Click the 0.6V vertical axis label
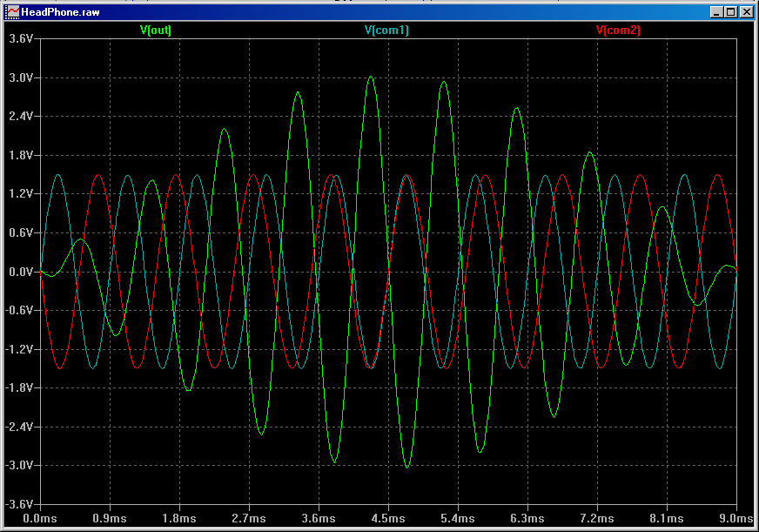Screen dimensions: 759x532 [x=21, y=232]
